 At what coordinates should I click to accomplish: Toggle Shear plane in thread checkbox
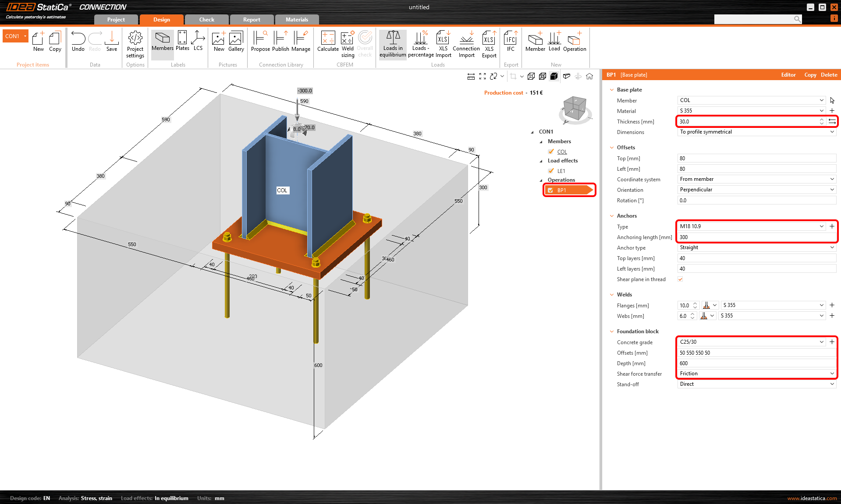pos(680,279)
